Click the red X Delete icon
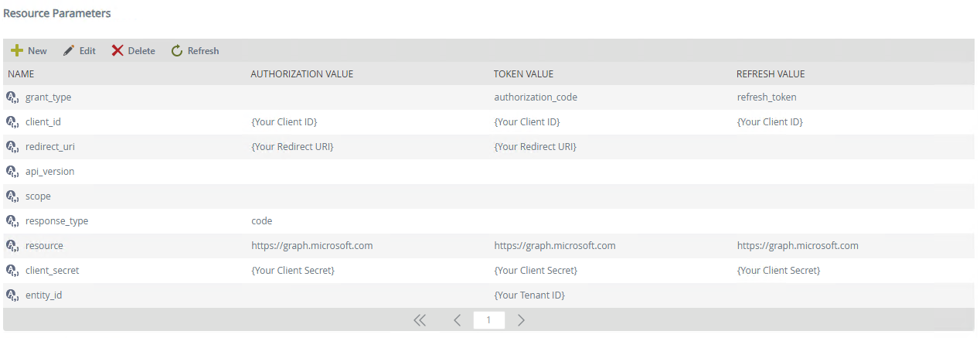The image size is (980, 338). click(117, 51)
